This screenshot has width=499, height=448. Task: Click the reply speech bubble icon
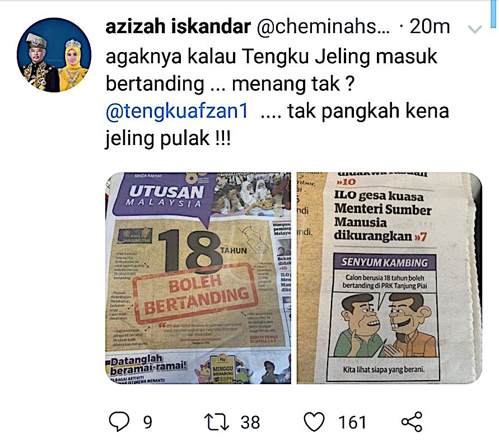[x=119, y=422]
